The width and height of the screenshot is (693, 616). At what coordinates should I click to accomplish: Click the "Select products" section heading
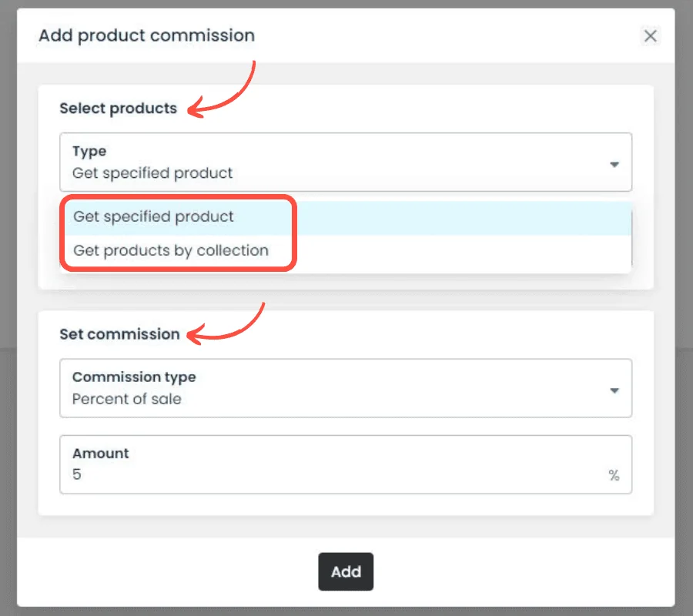[x=118, y=109]
